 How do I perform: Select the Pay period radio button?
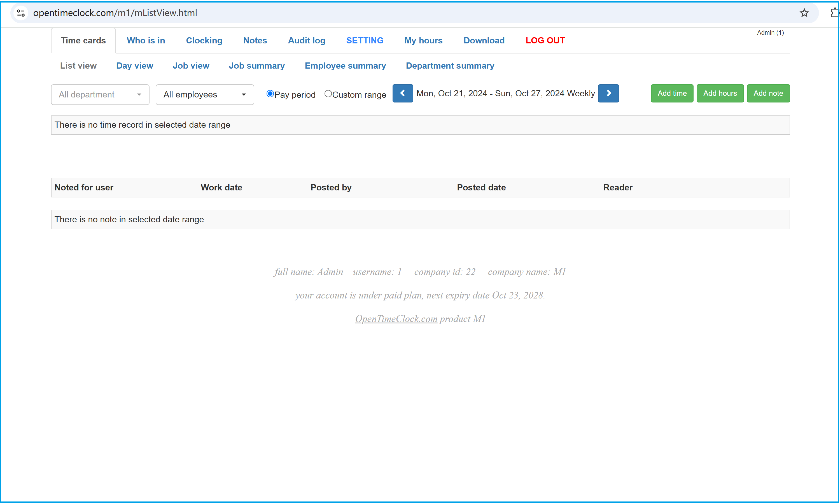pos(270,94)
